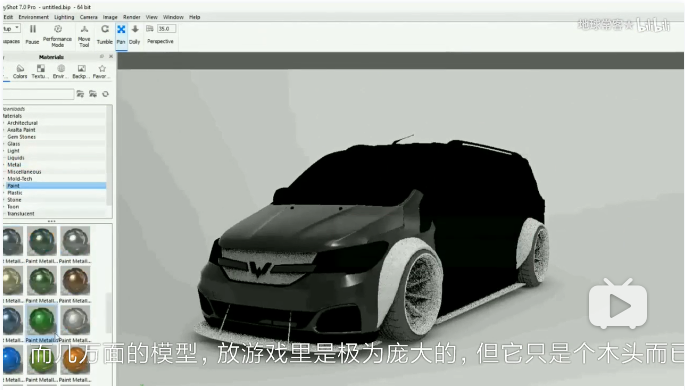Image resolution: width=685 pixels, height=390 pixels.
Task: Click the perspective focal length field
Action: pyautogui.click(x=166, y=29)
